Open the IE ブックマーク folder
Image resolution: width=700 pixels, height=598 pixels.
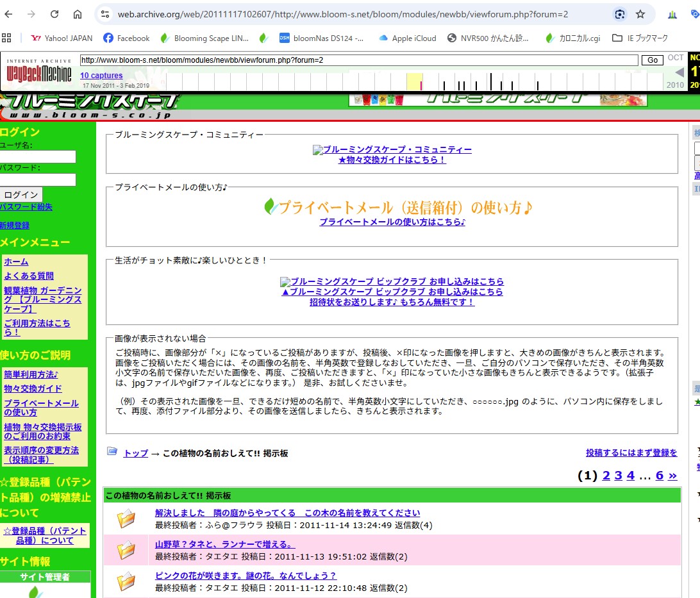640,38
